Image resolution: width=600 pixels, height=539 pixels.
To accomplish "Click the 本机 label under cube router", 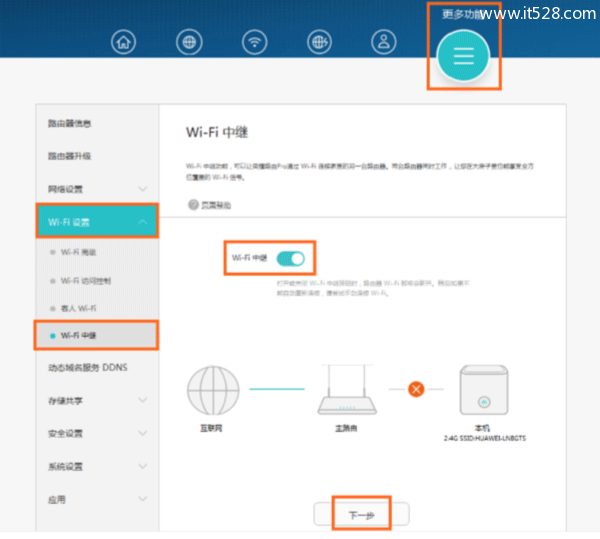I will (x=482, y=428).
